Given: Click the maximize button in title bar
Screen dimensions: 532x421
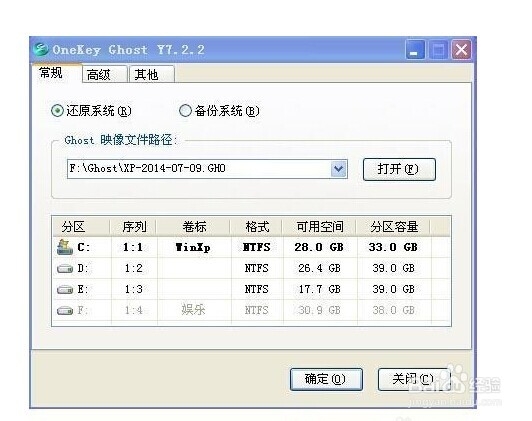Looking at the screenshot, I should coord(438,50).
